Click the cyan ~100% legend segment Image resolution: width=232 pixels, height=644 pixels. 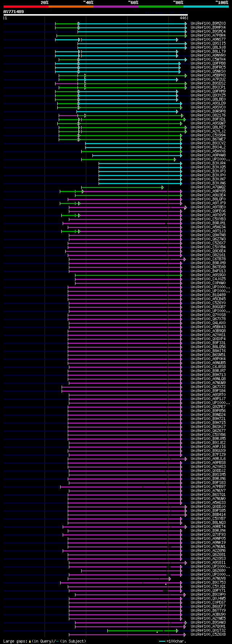tap(206, 6)
